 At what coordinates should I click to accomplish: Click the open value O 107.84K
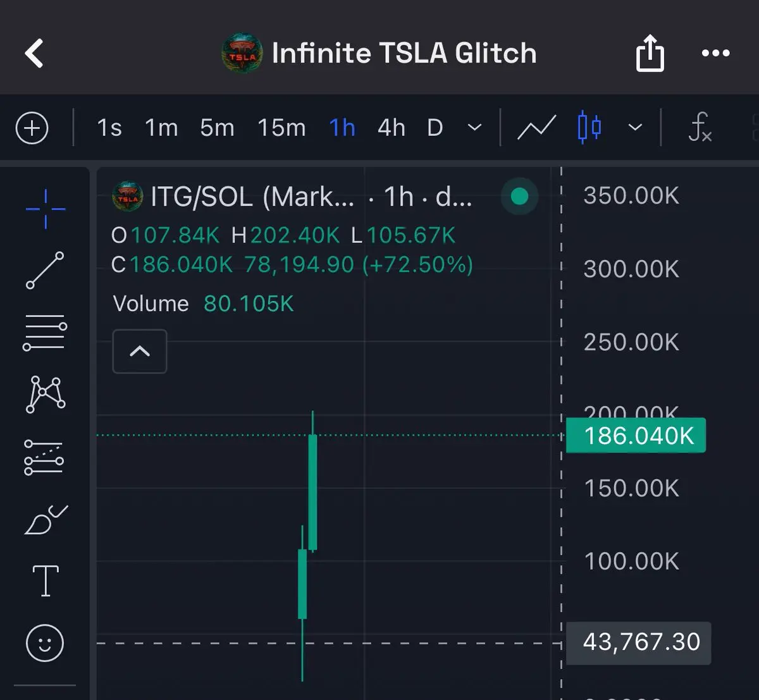[x=165, y=235]
